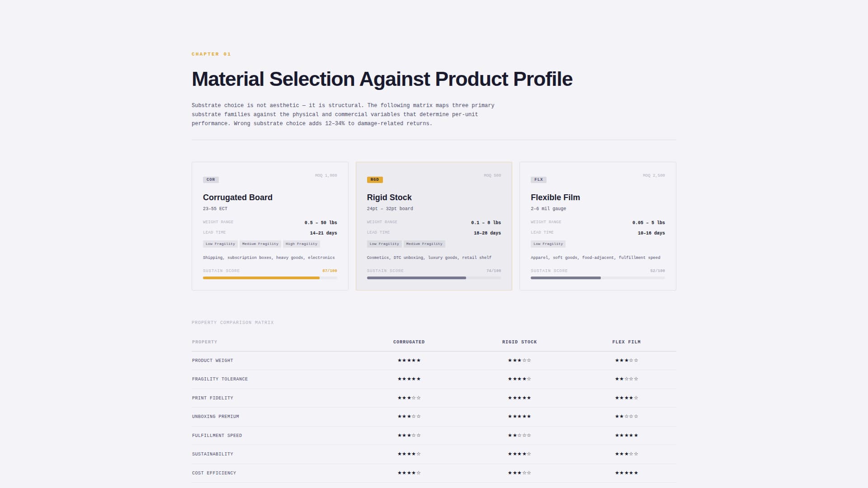Expand the Flexible Film card details
This screenshot has width=868, height=488.
[x=598, y=226]
